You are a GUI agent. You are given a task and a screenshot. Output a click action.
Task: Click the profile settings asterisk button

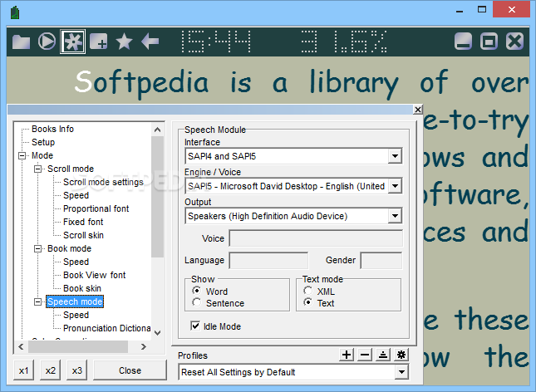pos(401,355)
